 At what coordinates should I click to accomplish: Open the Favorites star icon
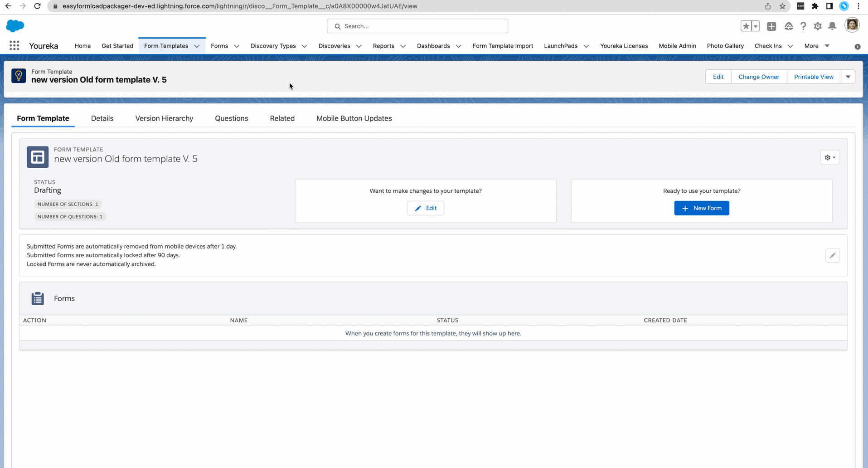746,26
